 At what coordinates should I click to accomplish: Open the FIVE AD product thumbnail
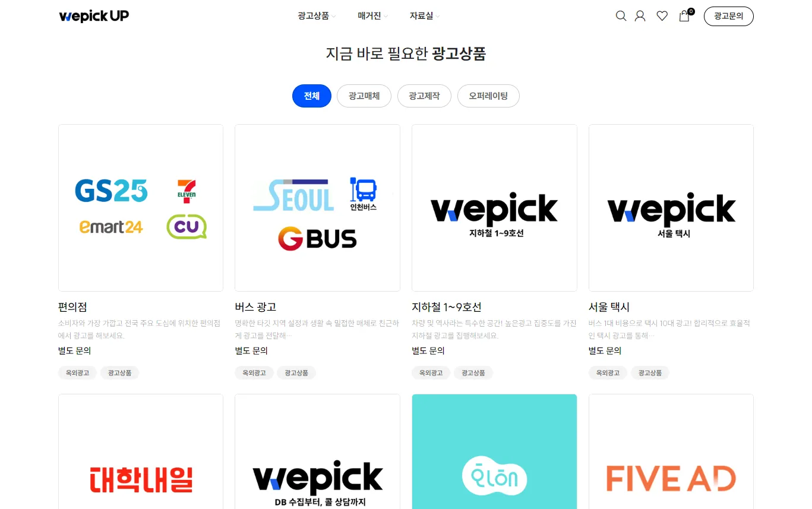coord(671,451)
